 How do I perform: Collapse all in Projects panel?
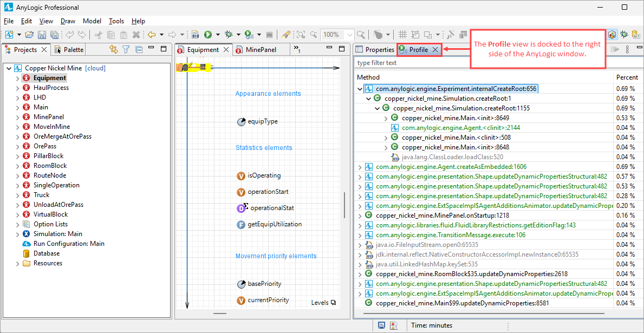139,50
